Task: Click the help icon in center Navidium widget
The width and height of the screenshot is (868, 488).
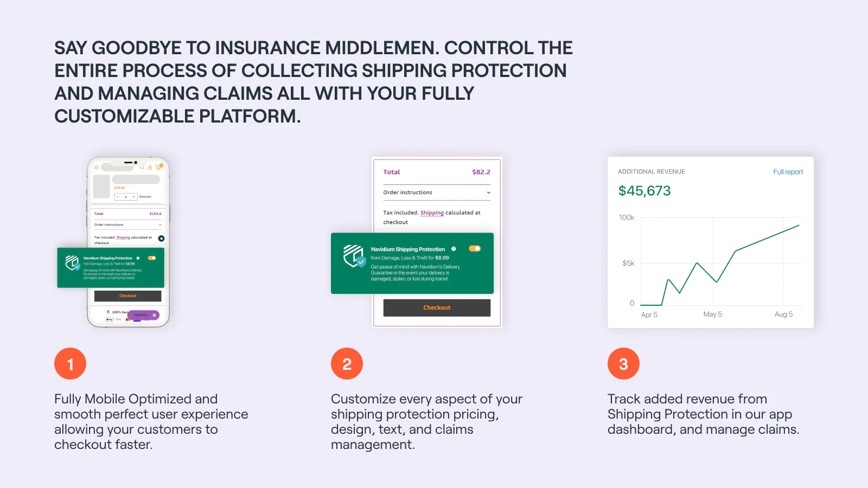Action: [x=454, y=249]
